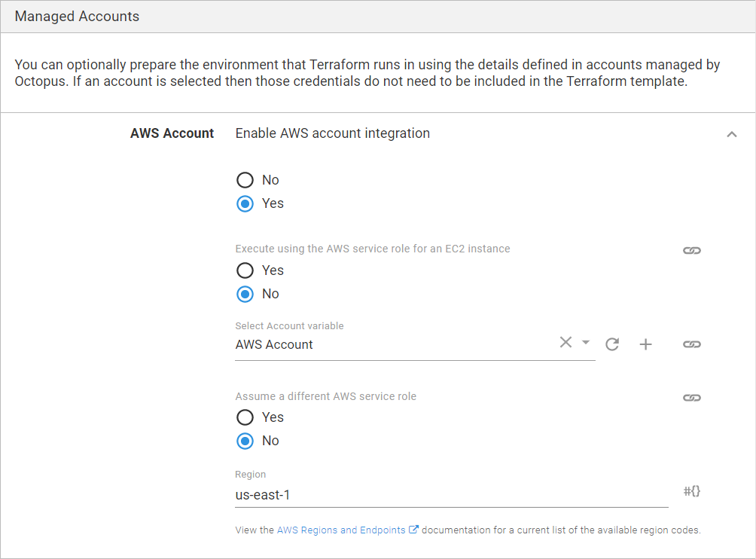The height and width of the screenshot is (559, 756).
Task: Bind the EC2 service role setting
Action: pos(691,249)
